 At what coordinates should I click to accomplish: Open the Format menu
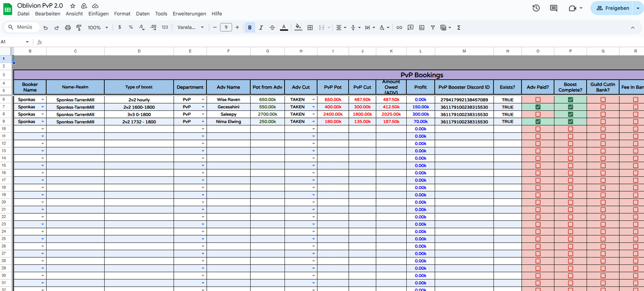click(x=122, y=14)
